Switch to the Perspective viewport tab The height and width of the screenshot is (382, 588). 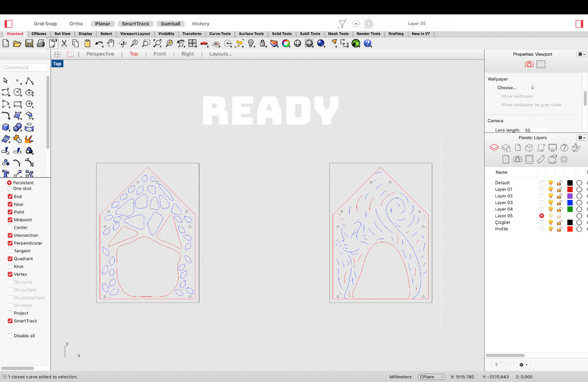(x=100, y=54)
